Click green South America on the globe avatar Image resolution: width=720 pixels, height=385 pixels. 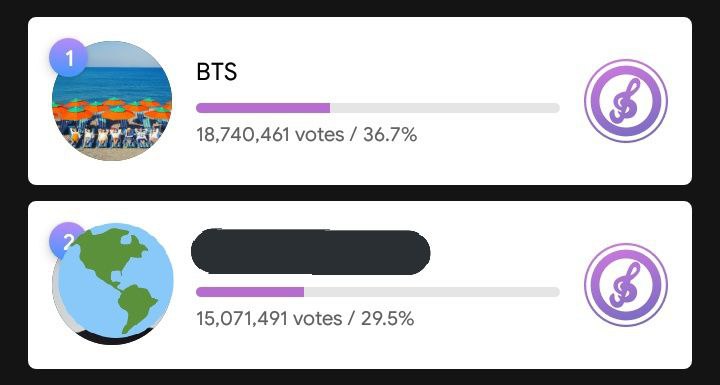click(136, 306)
